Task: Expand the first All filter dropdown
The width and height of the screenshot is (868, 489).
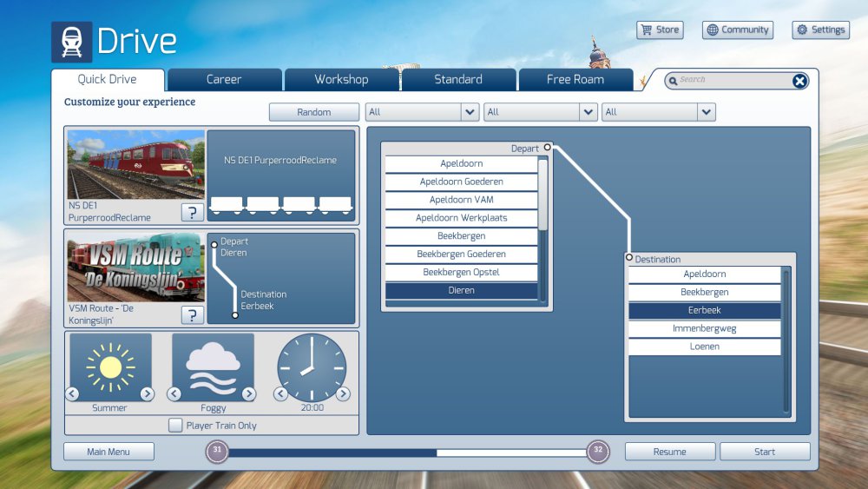Action: click(x=470, y=112)
